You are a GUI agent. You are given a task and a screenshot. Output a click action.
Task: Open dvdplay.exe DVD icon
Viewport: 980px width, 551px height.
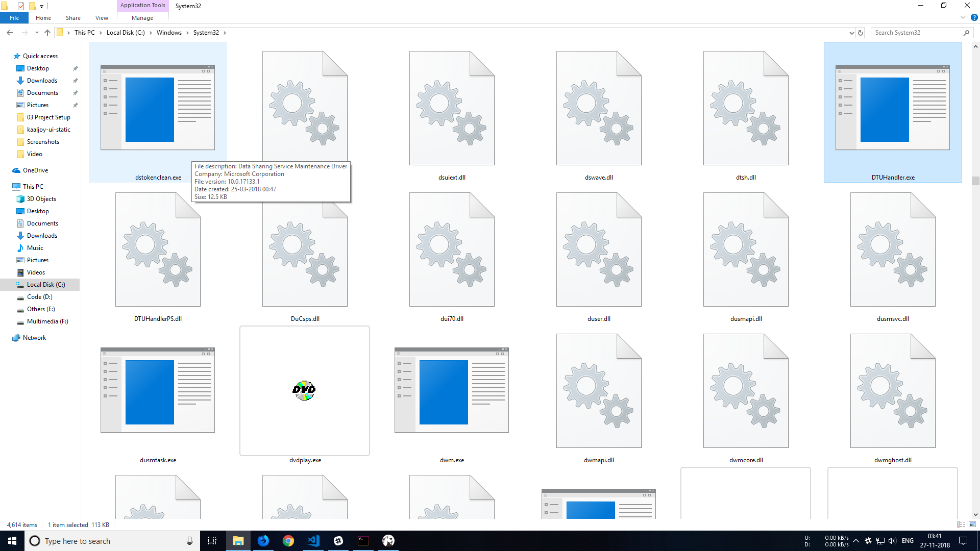[304, 390]
